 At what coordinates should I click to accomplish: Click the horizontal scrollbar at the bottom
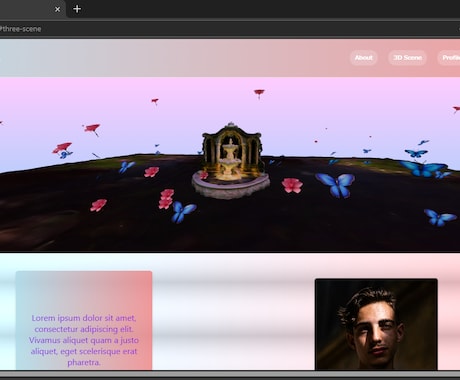[230, 374]
